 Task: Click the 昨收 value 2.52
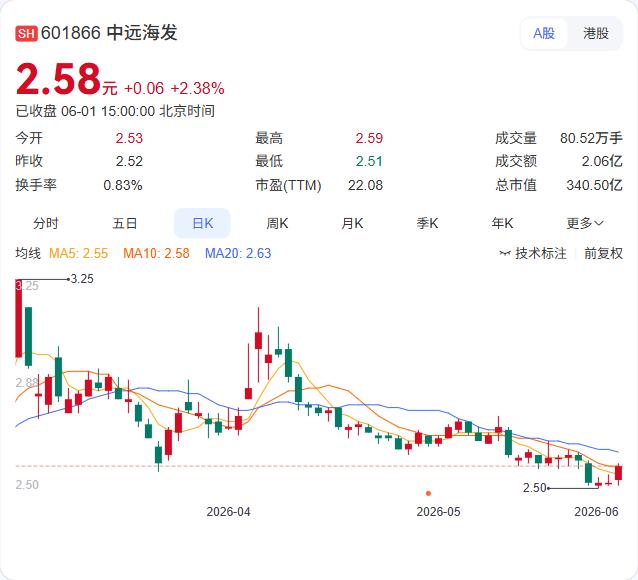click(129, 161)
